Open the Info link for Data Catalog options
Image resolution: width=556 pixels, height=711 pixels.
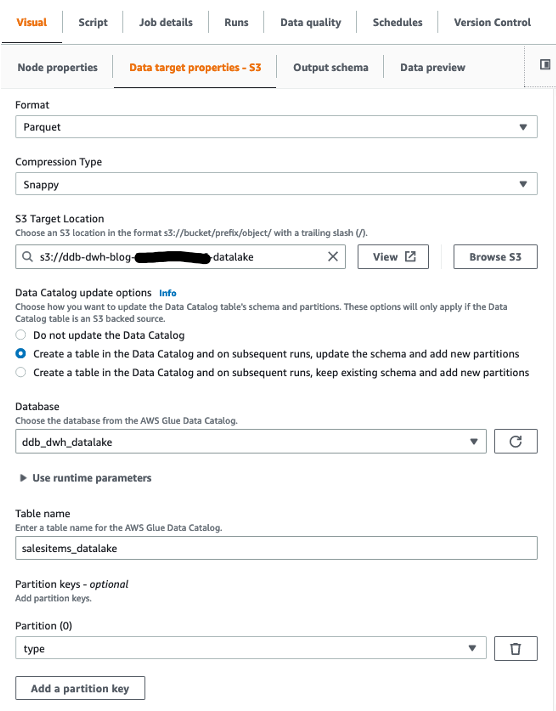point(168,293)
